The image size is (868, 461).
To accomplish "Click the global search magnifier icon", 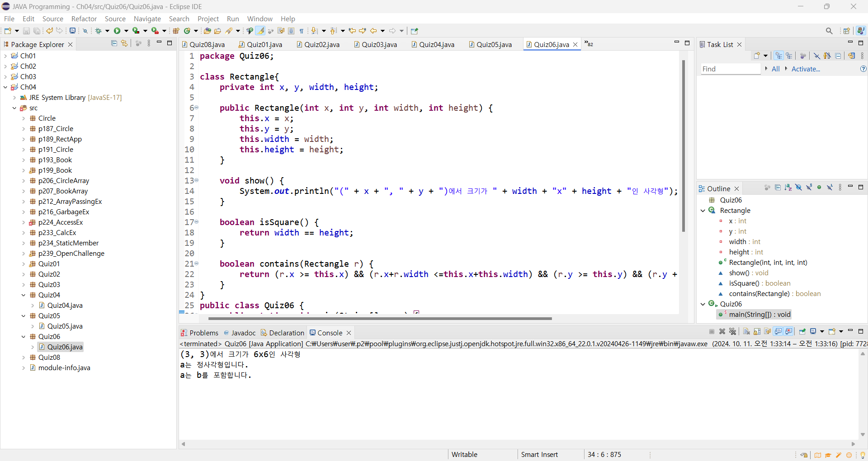I will pos(829,31).
